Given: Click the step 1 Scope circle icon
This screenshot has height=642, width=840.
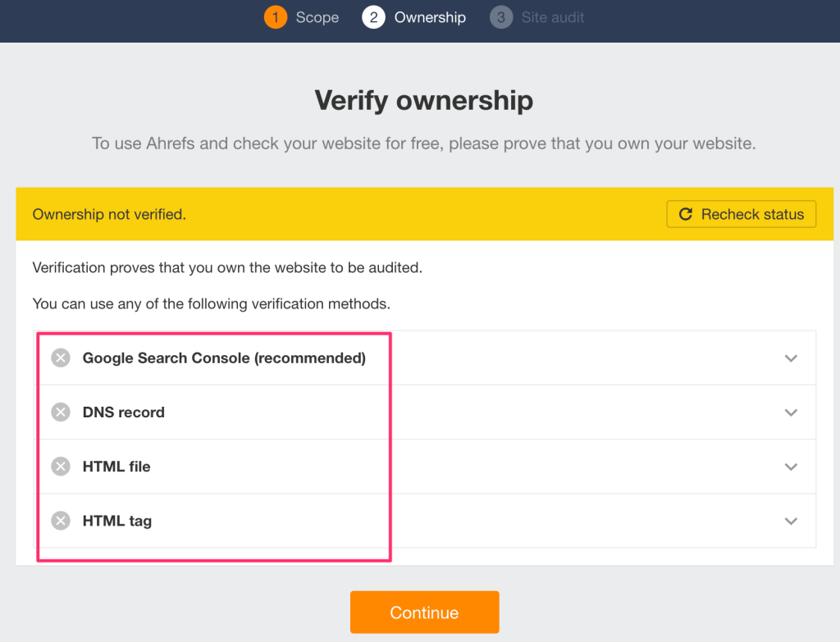Looking at the screenshot, I should 276,17.
